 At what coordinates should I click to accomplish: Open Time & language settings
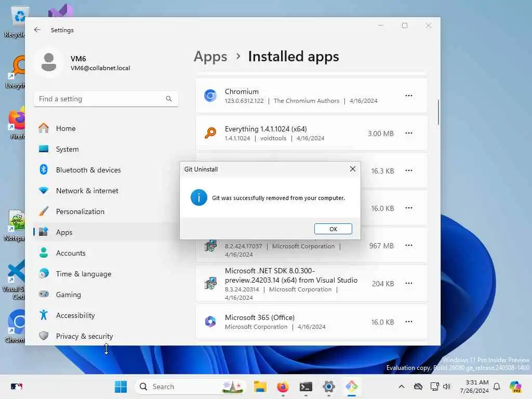coord(105,274)
